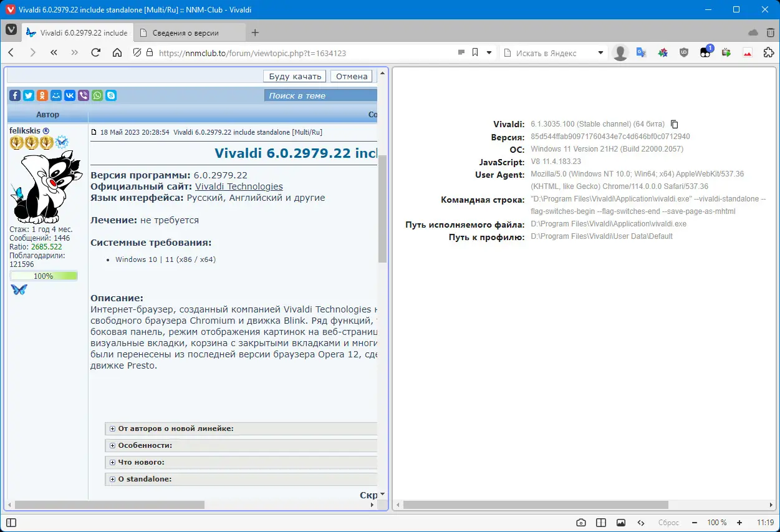The height and width of the screenshot is (532, 780).
Task: Go back in browser history
Action: 11,53
